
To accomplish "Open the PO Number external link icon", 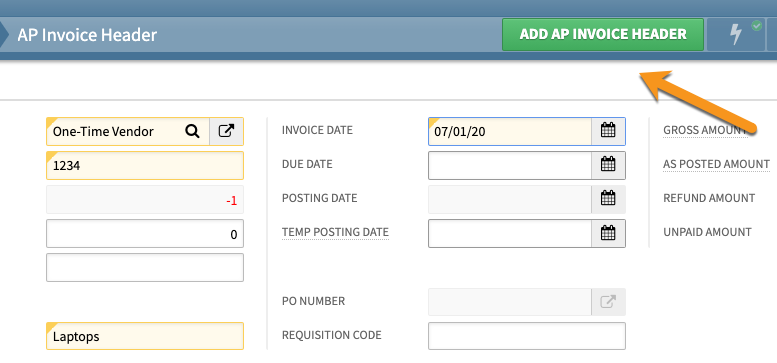I will [x=608, y=302].
